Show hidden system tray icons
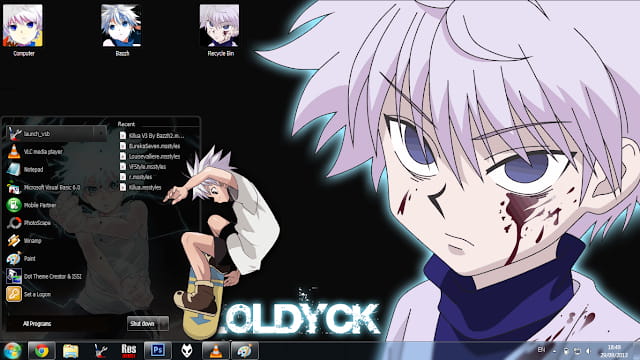The width and height of the screenshot is (640, 360). click(554, 351)
